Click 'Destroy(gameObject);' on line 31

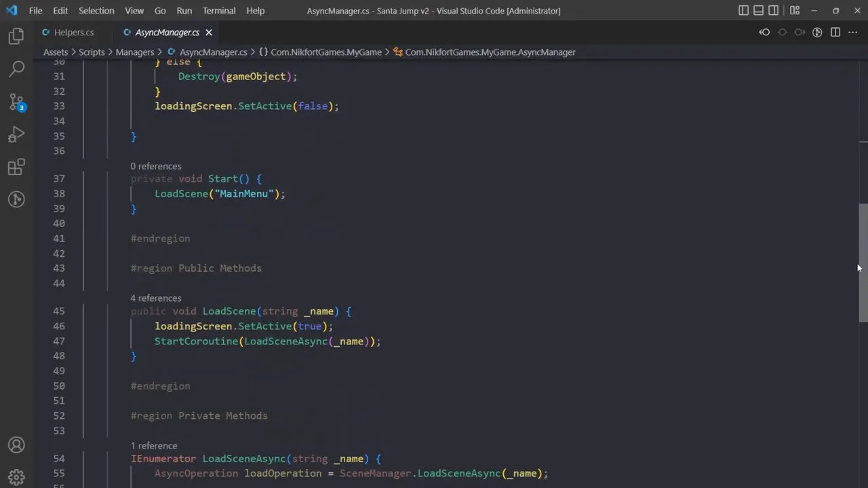[237, 77]
